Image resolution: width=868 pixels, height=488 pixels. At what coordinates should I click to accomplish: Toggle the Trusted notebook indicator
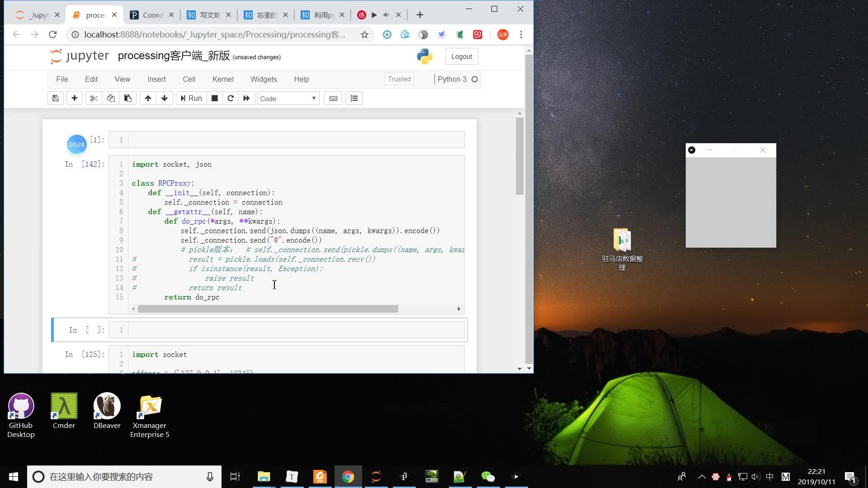pos(399,79)
